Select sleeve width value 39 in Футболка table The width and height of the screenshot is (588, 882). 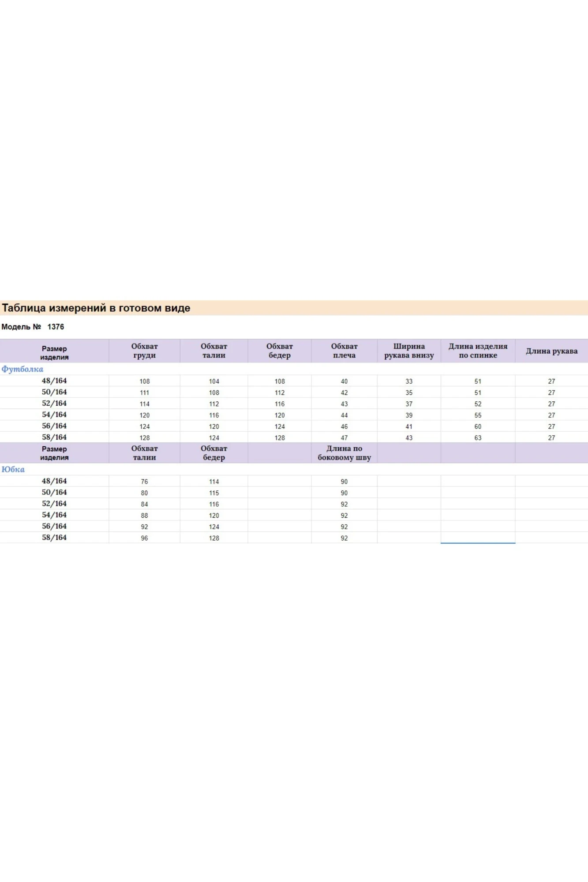click(409, 415)
